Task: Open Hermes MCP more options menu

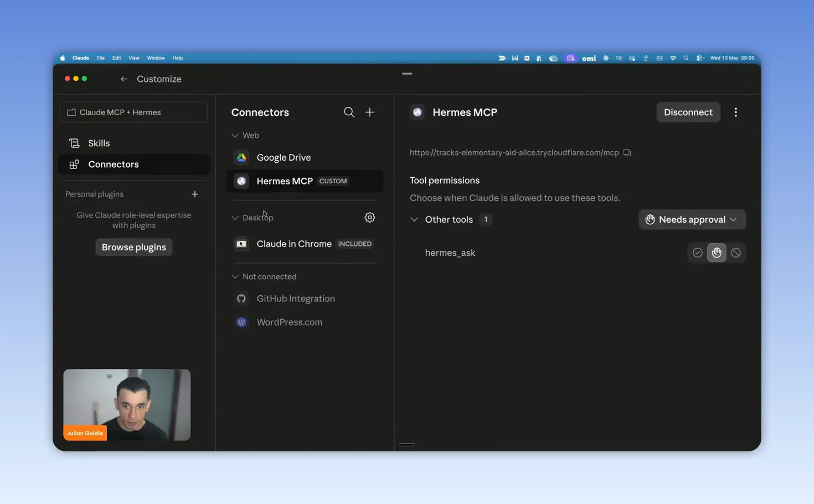Action: pos(735,112)
